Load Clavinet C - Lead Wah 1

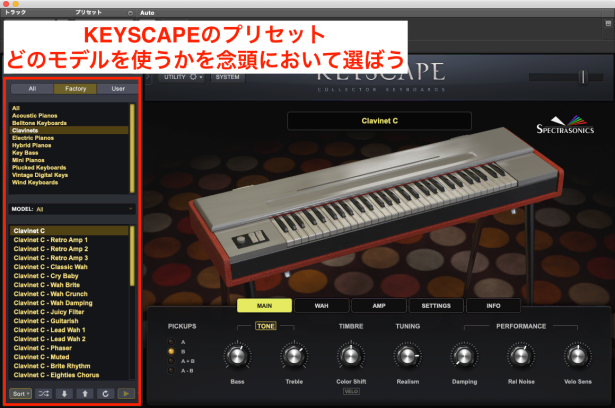click(69, 330)
